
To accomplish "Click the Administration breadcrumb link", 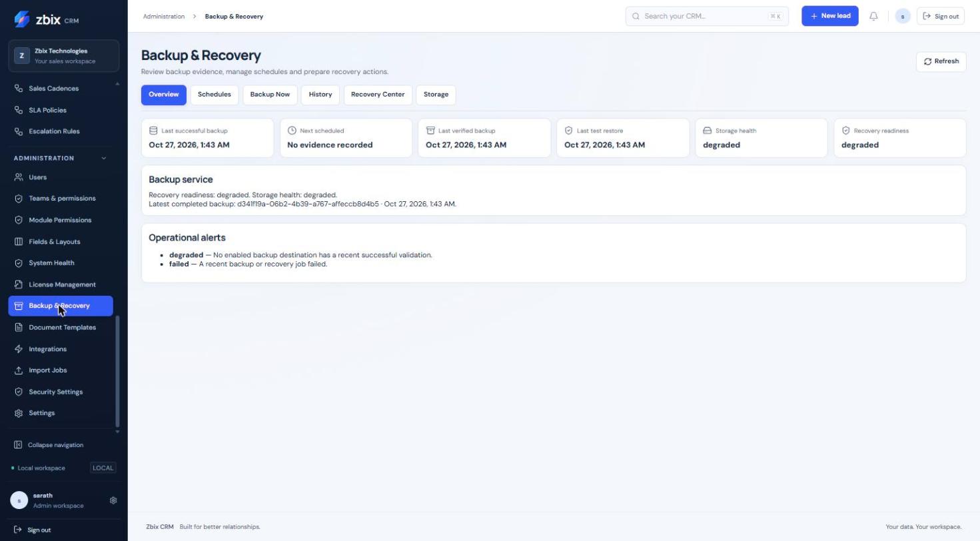I will 164,16.
